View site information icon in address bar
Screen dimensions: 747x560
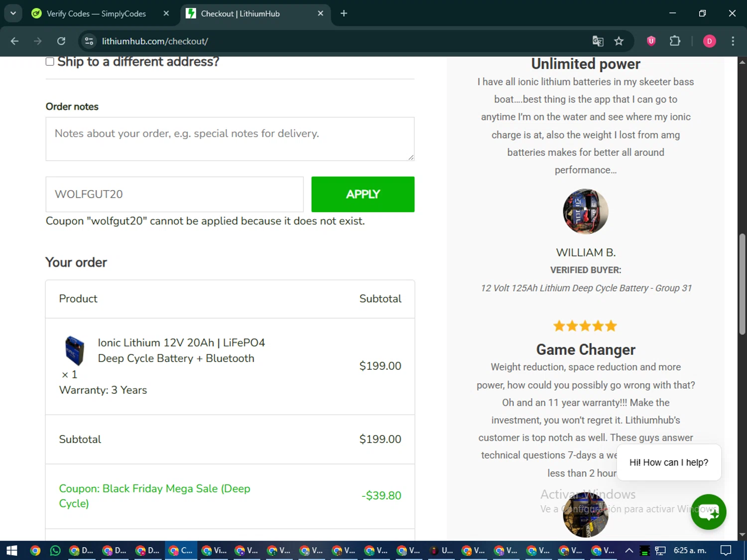[89, 41]
